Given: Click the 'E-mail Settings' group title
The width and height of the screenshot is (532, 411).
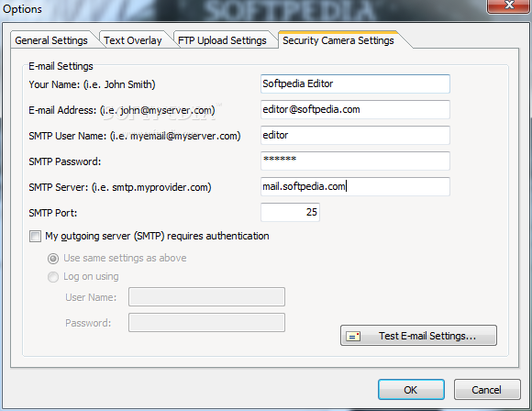Looking at the screenshot, I should (x=61, y=66).
